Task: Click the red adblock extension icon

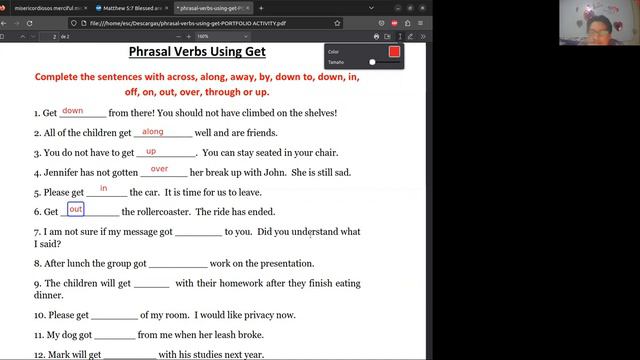Action: click(x=394, y=23)
